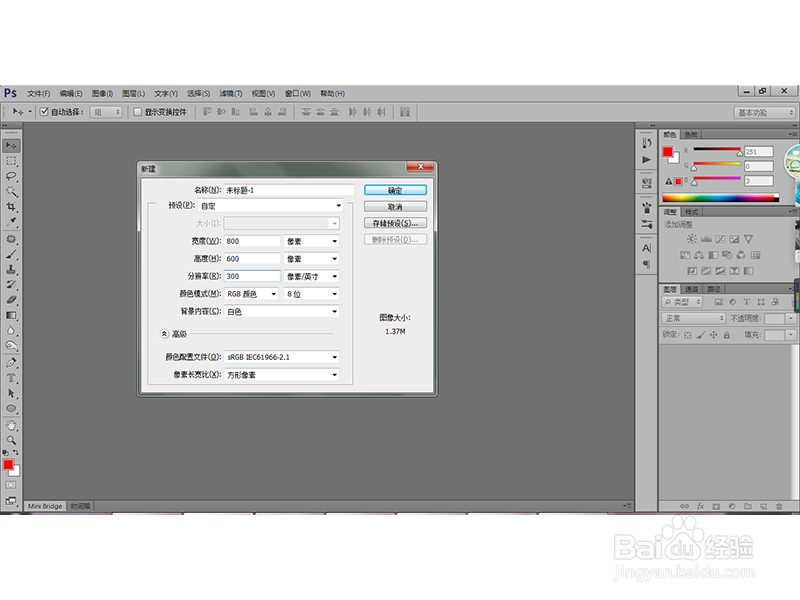The height and width of the screenshot is (600, 800).
Task: Switch to the 样式 Styles tab
Action: point(691,212)
